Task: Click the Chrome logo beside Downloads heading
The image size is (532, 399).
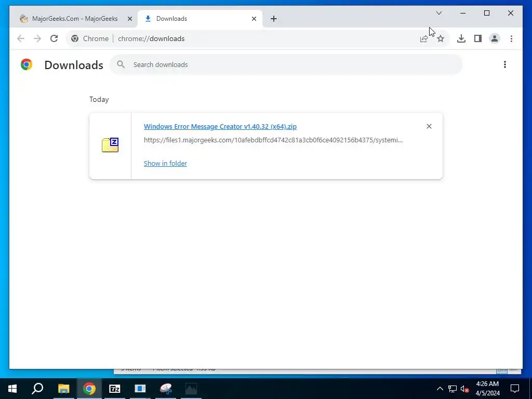Action: 26,64
